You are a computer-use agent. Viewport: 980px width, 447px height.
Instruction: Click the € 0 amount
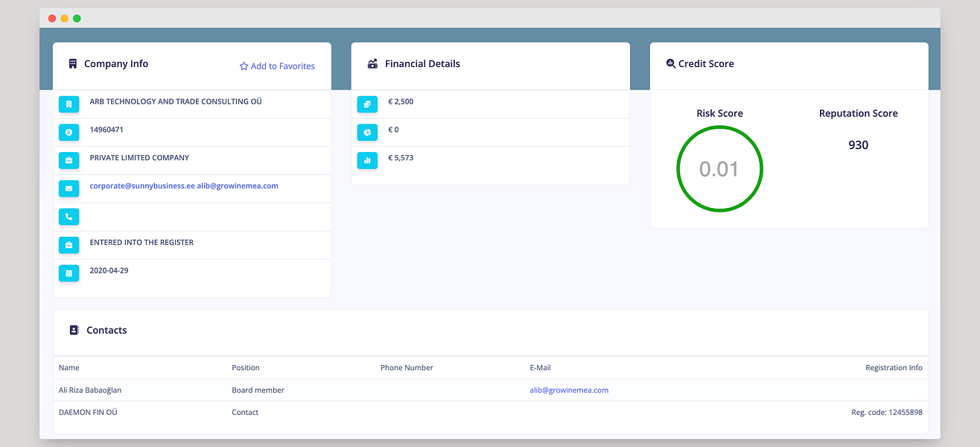[393, 130]
